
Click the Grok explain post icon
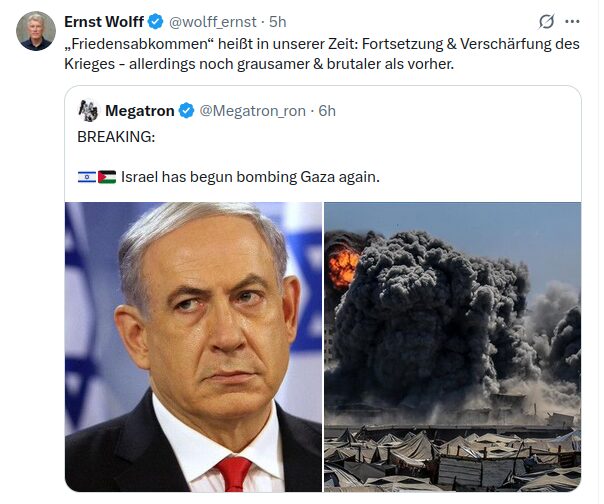click(546, 22)
